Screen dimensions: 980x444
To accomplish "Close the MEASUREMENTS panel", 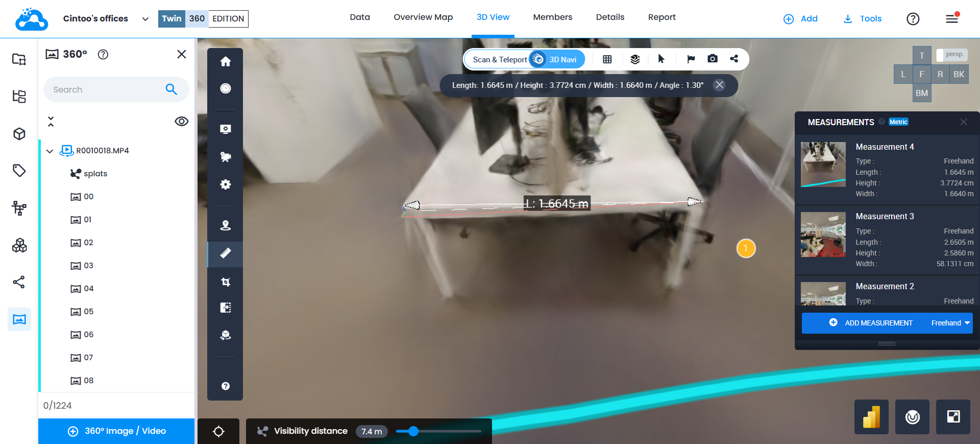I will click(964, 122).
